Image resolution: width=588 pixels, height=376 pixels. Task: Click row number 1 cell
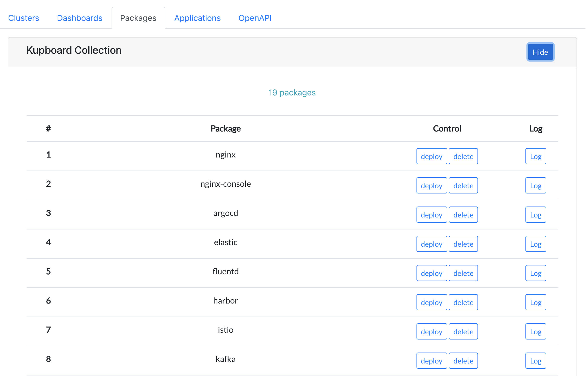pos(48,155)
